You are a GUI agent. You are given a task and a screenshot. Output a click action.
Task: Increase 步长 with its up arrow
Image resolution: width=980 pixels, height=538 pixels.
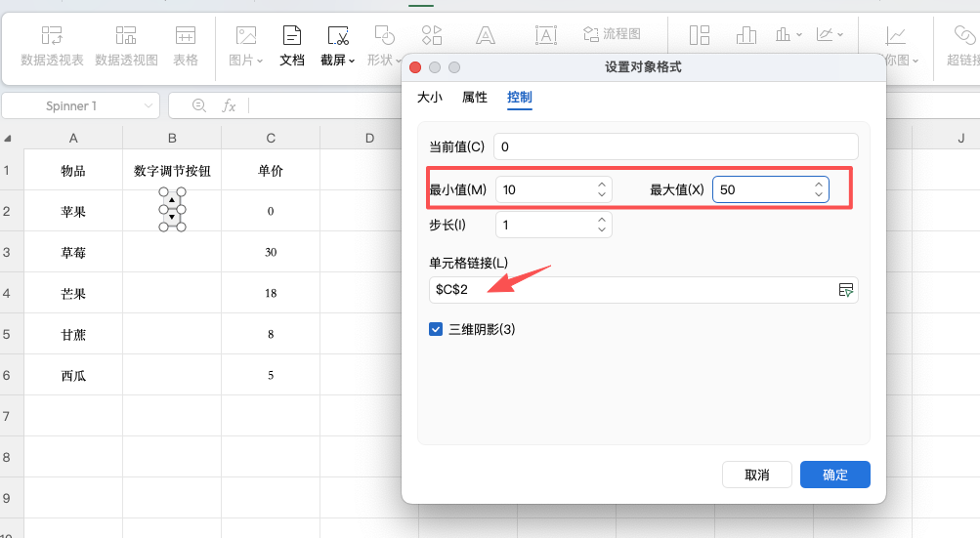click(x=602, y=220)
